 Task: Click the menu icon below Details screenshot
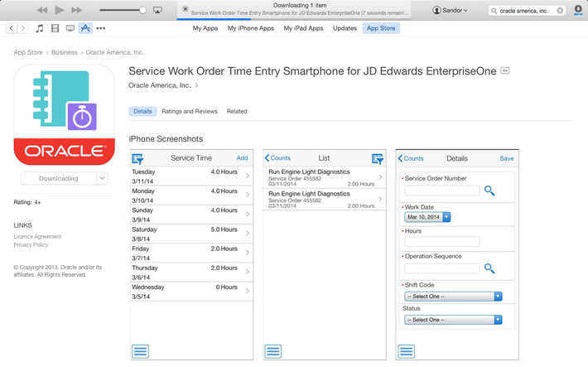(406, 351)
